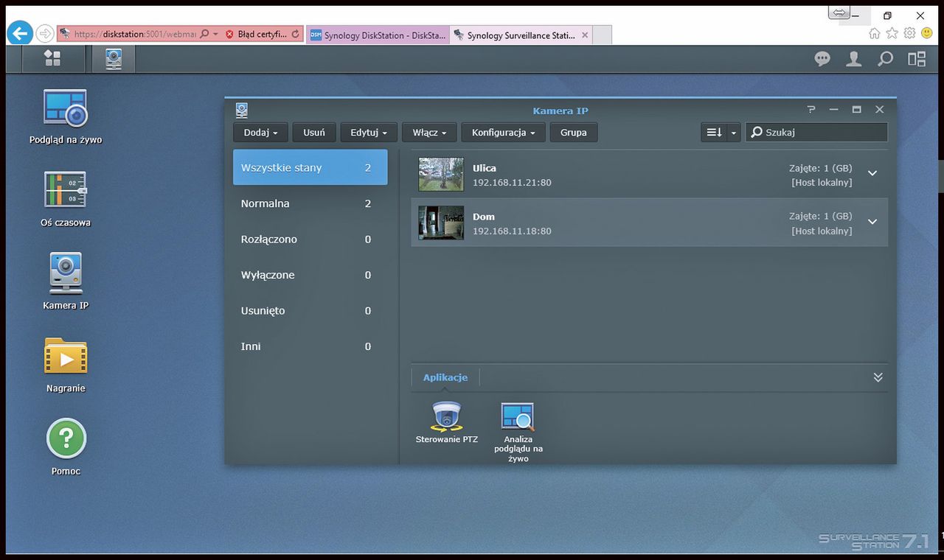The height and width of the screenshot is (560, 944).
Task: Click the Szukaj search field
Action: click(x=816, y=133)
